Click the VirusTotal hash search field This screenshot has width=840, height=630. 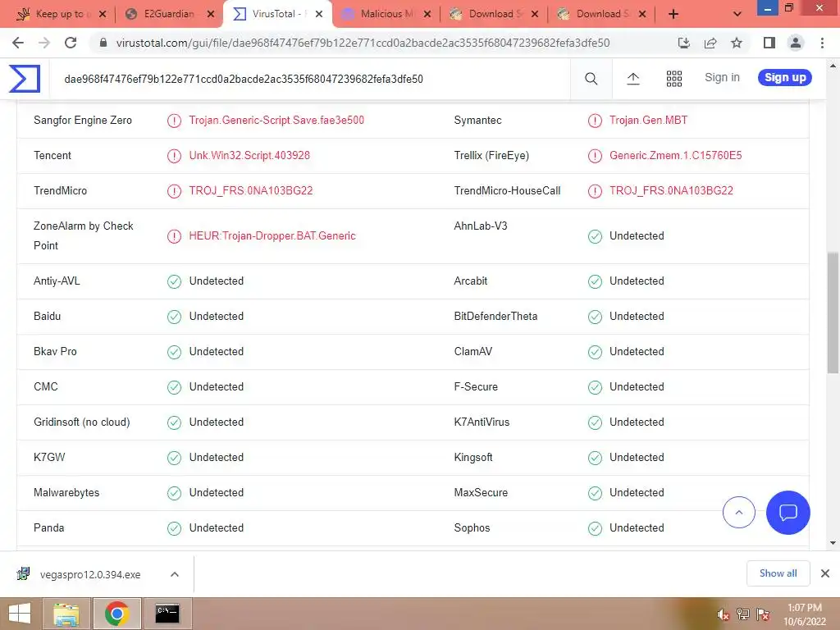(x=311, y=80)
